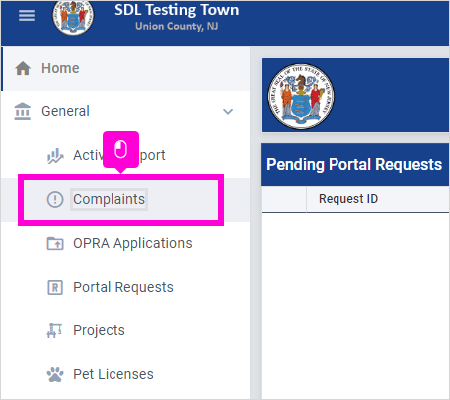Image resolution: width=450 pixels, height=400 pixels.
Task: Open the Complaints menu item
Action: tap(109, 199)
